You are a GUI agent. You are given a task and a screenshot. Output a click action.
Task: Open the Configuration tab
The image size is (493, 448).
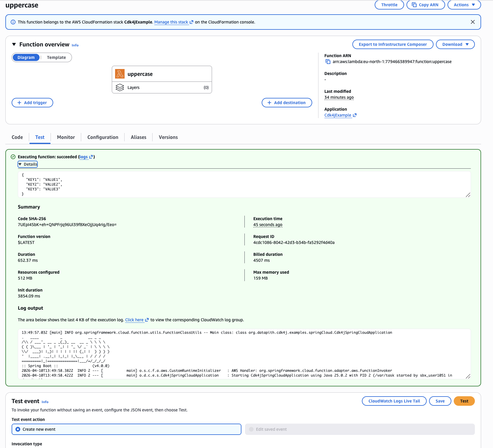tap(103, 137)
